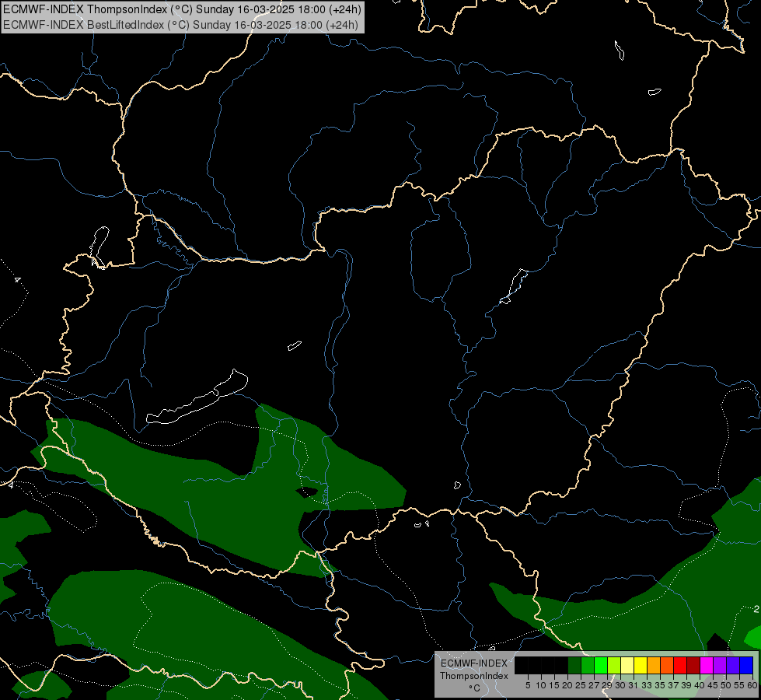Select the pale yellow 30-31 legend swatch

(627, 665)
